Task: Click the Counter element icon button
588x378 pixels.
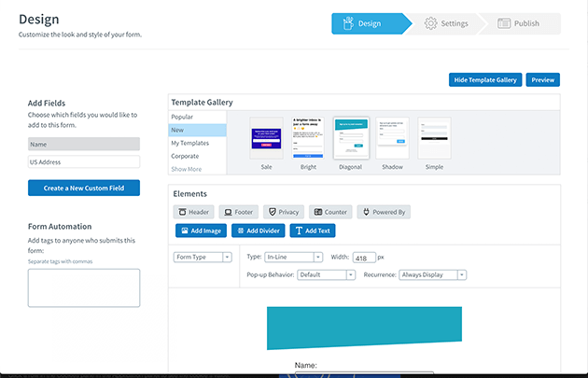Action: (x=330, y=212)
